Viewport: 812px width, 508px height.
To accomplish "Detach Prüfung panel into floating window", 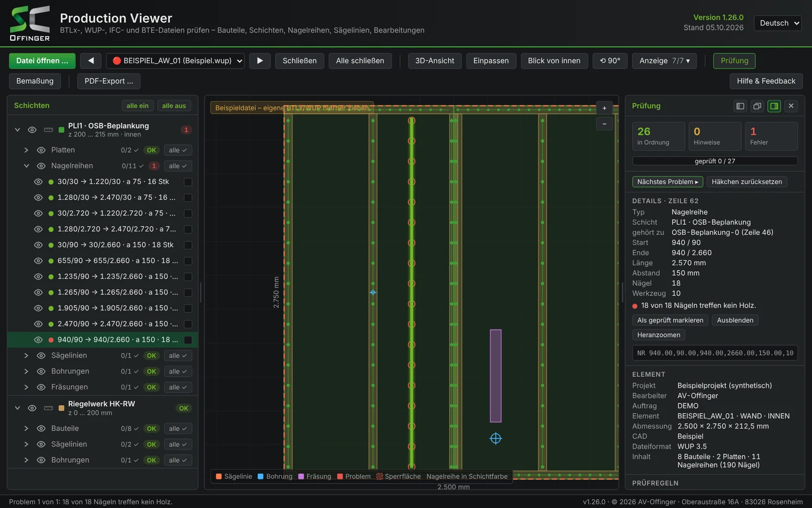I will point(757,106).
